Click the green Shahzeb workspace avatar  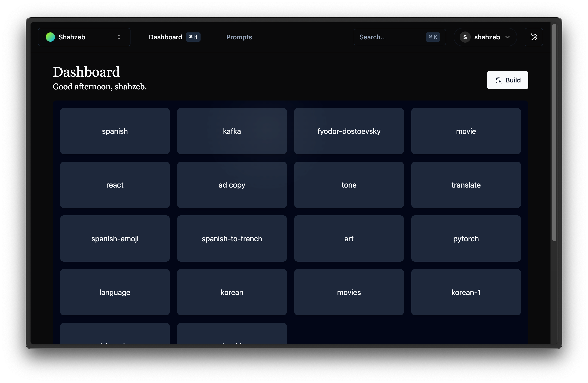click(x=50, y=37)
